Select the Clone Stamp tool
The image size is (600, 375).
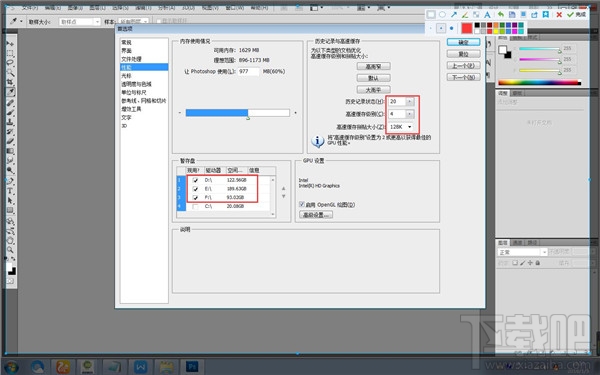coord(10,122)
